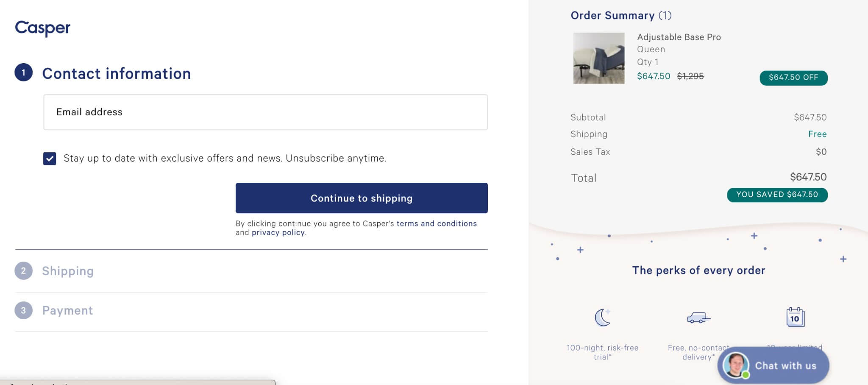
Task: Click the Adjustable Base Pro product thumbnail
Action: point(598,58)
